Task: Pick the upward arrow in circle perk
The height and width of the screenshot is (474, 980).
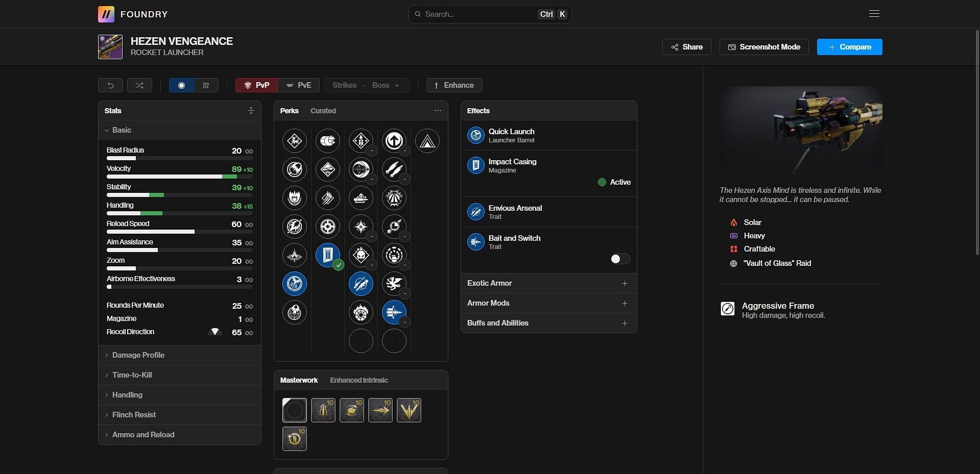Action: coord(394,141)
